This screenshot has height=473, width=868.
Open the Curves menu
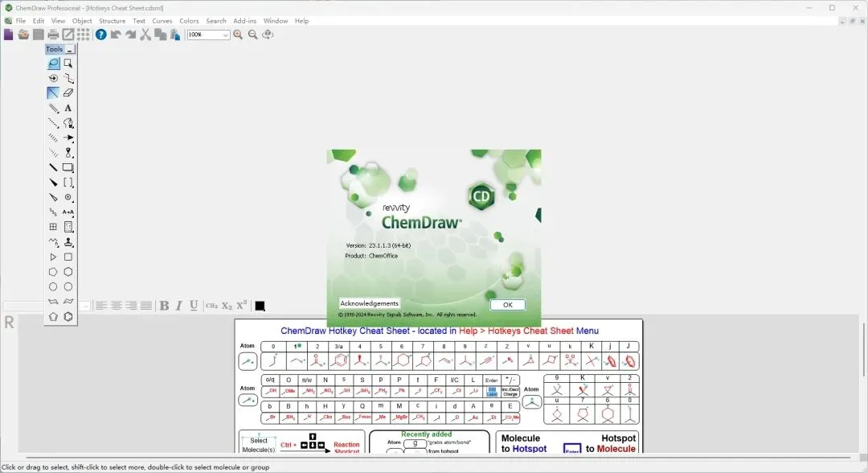click(x=162, y=20)
